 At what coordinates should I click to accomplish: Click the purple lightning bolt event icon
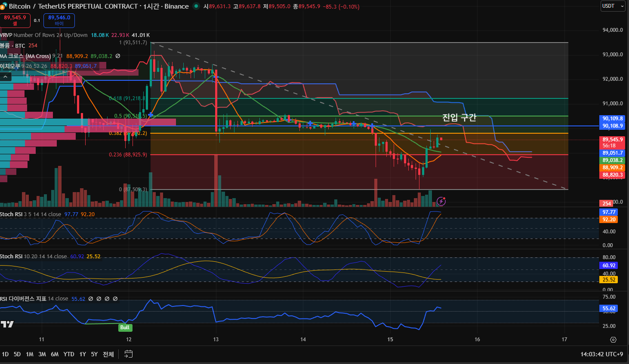[x=441, y=201]
